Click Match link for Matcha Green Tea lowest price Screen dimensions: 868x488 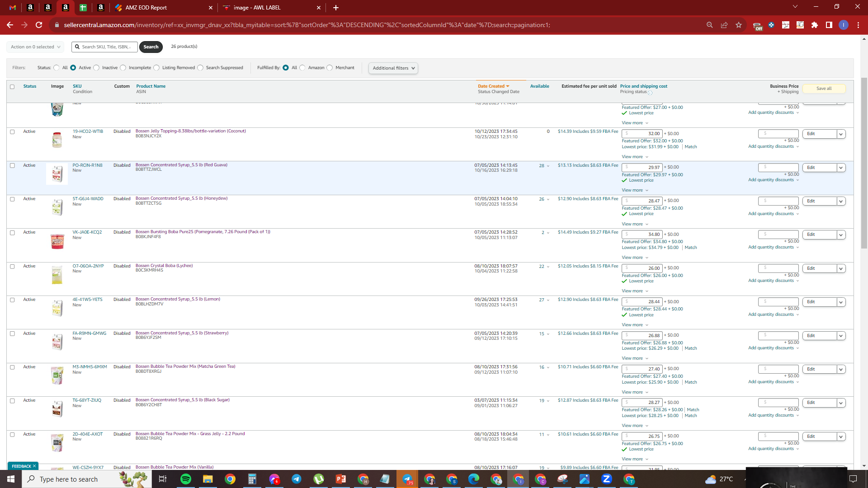[691, 382]
